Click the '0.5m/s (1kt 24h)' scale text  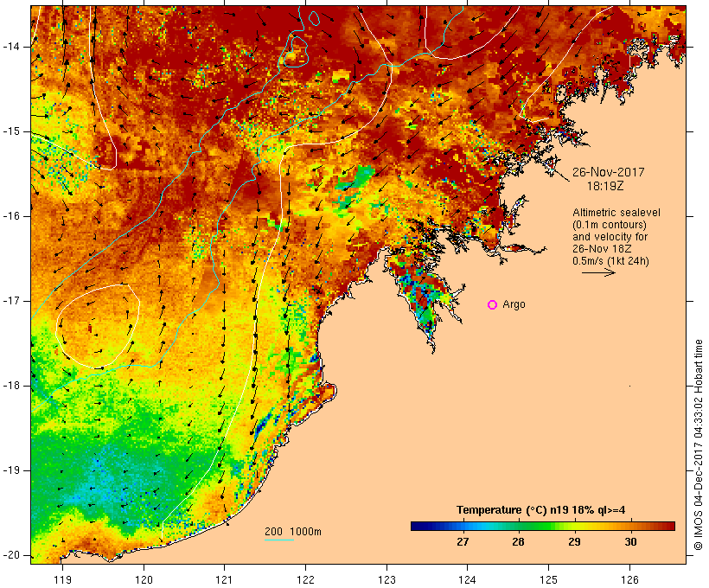click(x=610, y=261)
